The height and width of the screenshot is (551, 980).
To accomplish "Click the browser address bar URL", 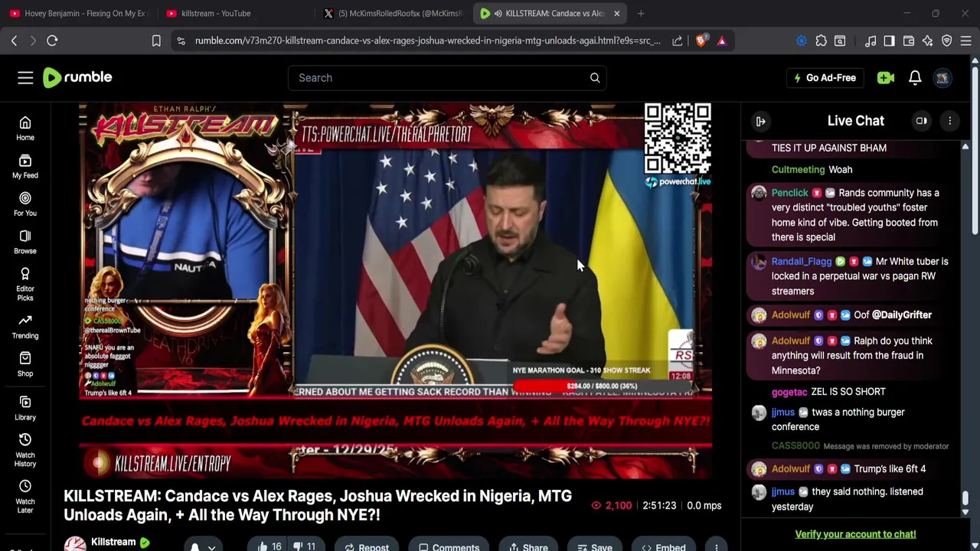I will click(427, 41).
